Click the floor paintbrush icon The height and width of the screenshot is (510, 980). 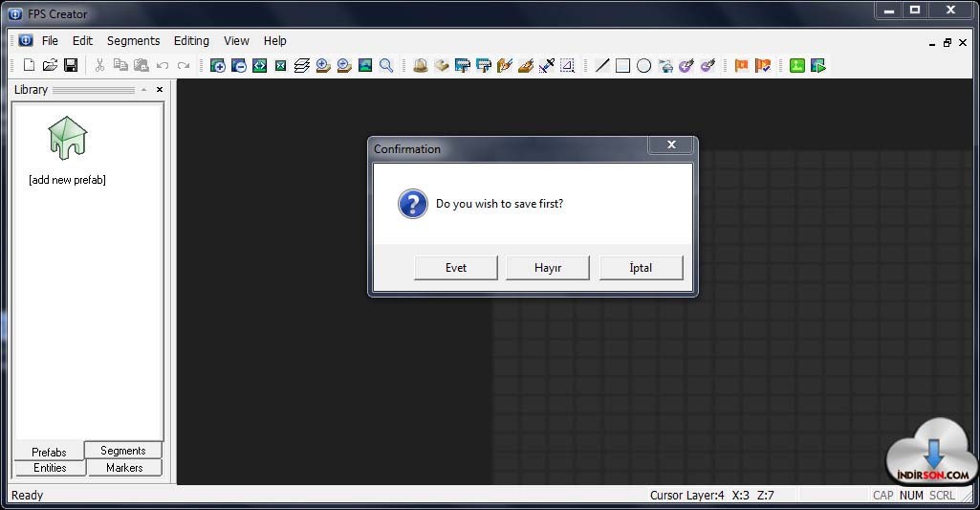[x=526, y=65]
